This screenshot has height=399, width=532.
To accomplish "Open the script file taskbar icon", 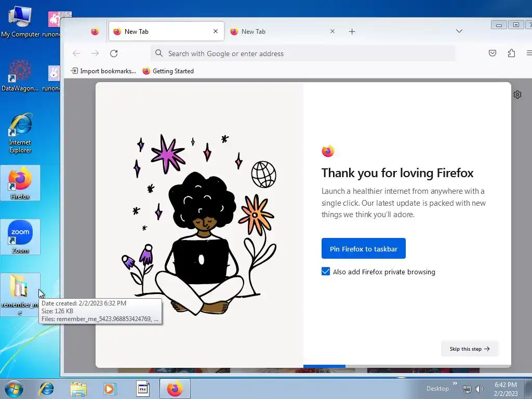I will click(142, 389).
